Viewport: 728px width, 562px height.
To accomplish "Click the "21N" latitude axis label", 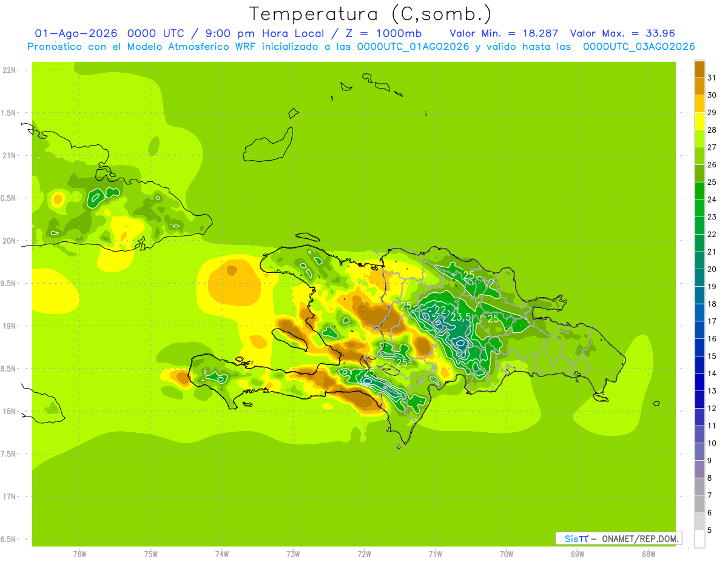I will (x=9, y=156).
